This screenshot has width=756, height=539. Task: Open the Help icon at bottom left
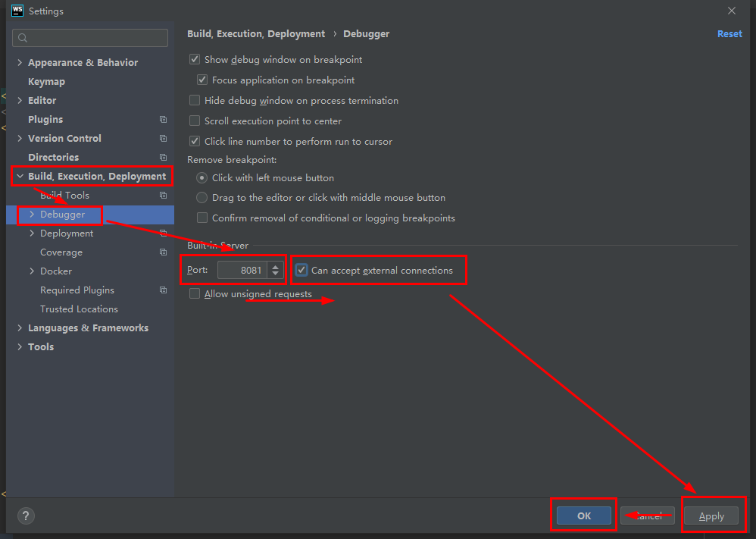click(x=25, y=515)
